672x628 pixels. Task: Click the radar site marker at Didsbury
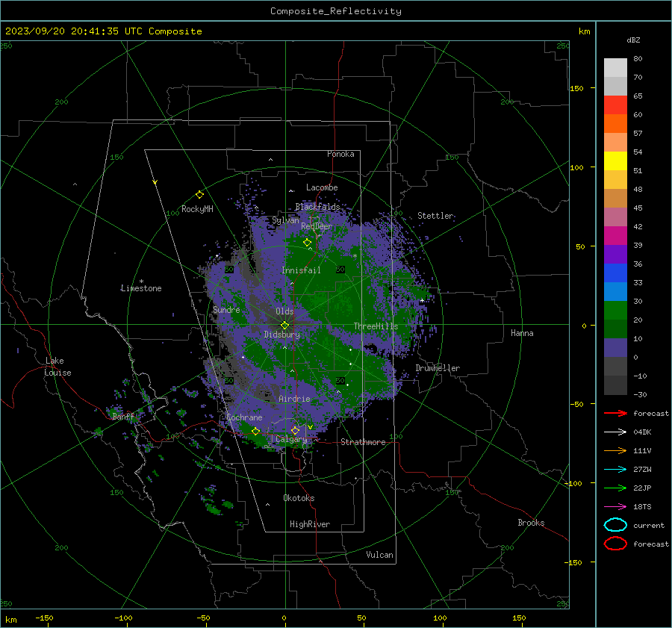pos(284,325)
